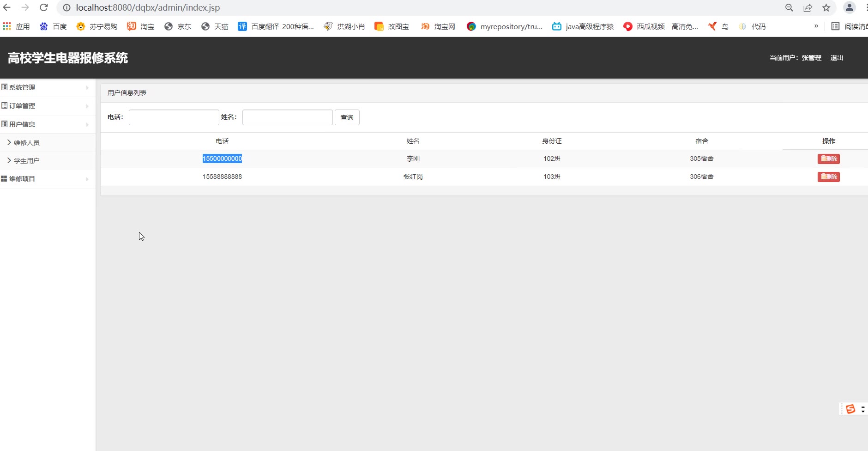Click the 操作 column header
This screenshot has height=451, width=868.
pyautogui.click(x=829, y=141)
